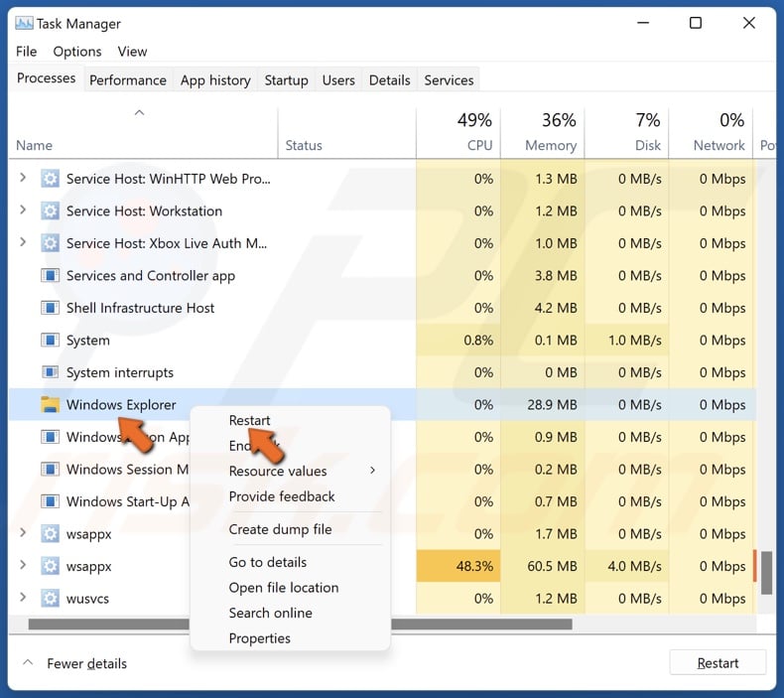Sort by the Disk column header
Image resolution: width=784 pixels, height=698 pixels.
[x=626, y=133]
